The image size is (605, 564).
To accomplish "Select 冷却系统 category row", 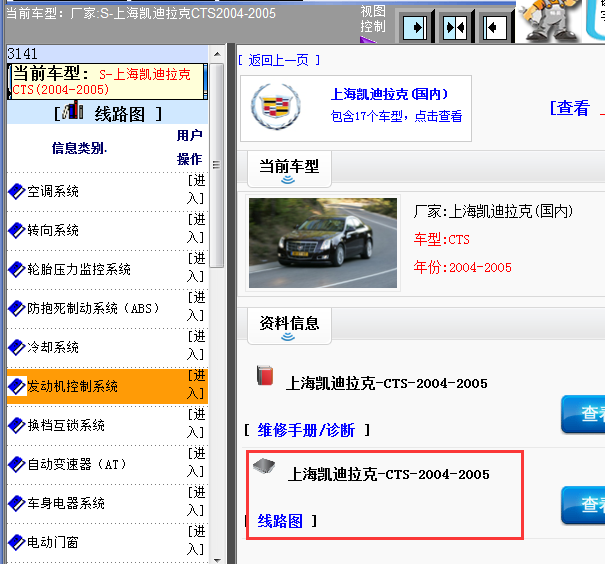I will 108,348.
